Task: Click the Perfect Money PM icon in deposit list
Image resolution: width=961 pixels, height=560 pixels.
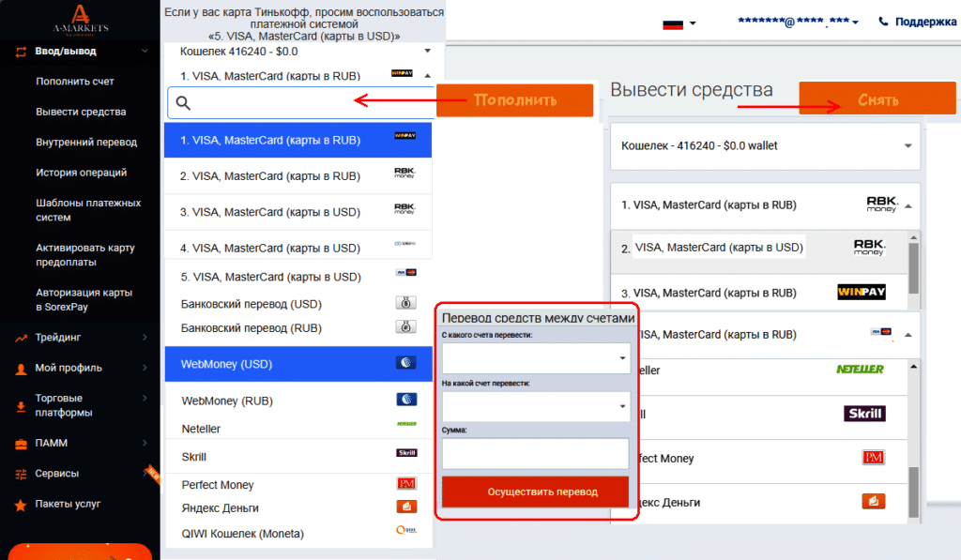Action: (406, 483)
